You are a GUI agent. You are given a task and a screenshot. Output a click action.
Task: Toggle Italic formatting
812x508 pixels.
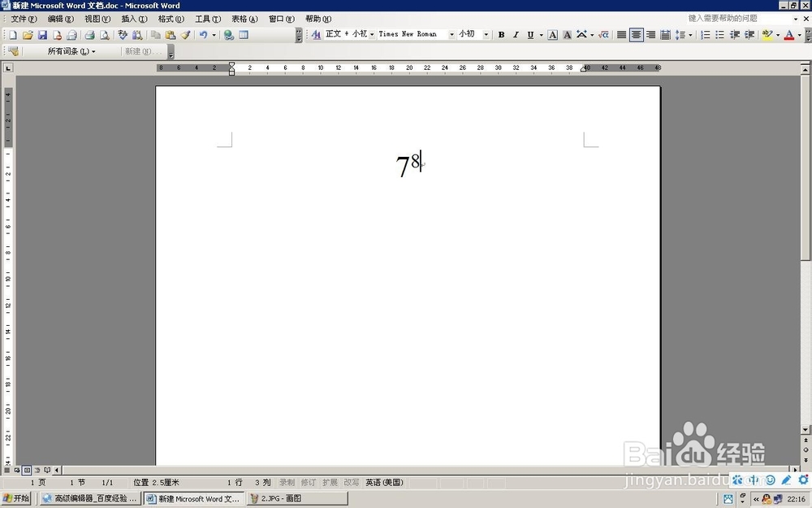click(516, 35)
